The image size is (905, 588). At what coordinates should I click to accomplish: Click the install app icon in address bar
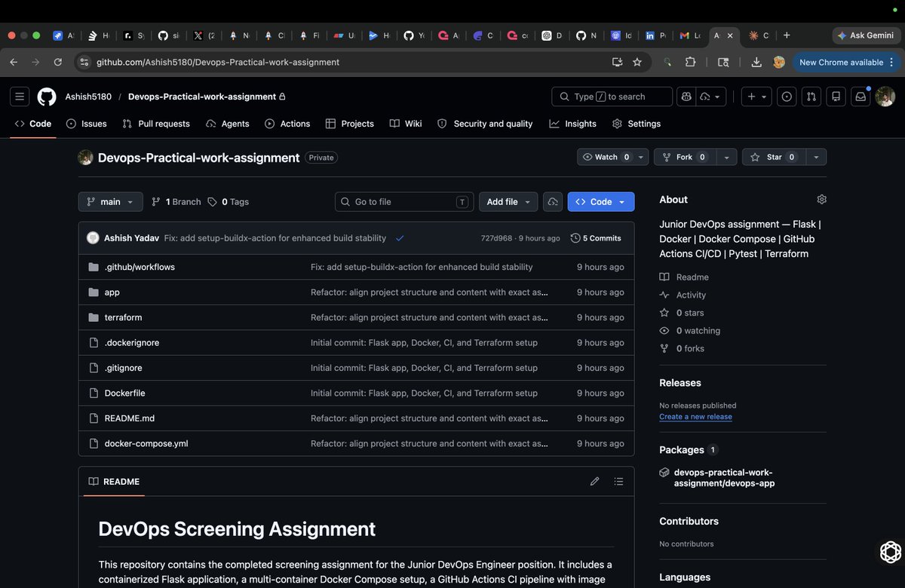click(617, 63)
